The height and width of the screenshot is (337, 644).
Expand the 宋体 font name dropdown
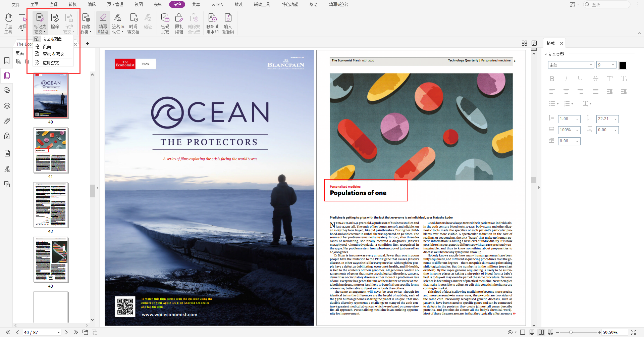(x=591, y=65)
